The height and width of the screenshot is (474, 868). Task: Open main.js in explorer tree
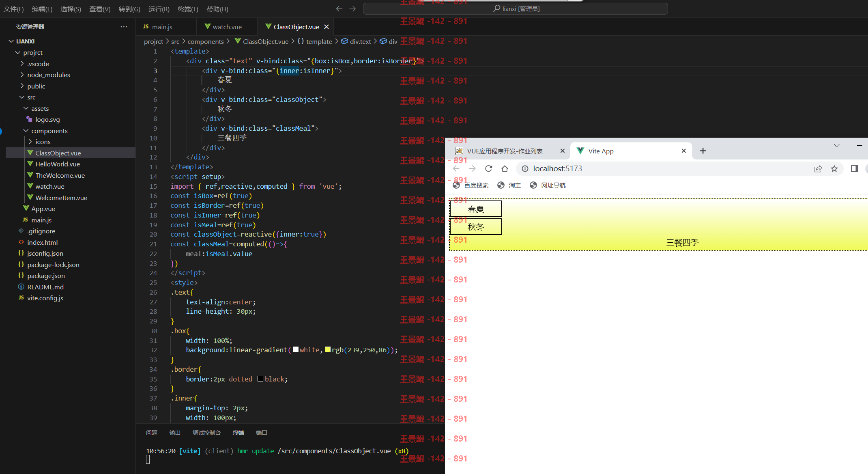click(x=41, y=220)
